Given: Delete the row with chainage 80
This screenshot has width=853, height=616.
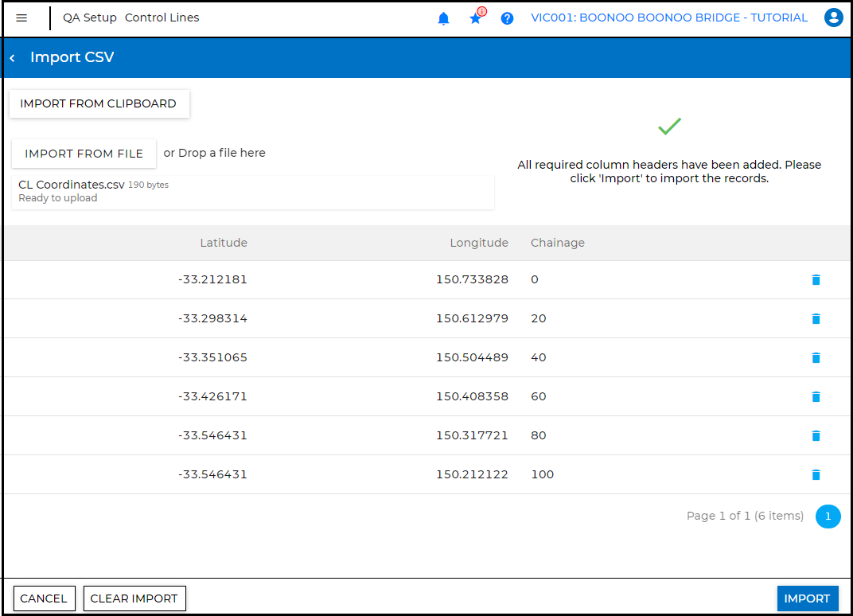Looking at the screenshot, I should point(816,436).
